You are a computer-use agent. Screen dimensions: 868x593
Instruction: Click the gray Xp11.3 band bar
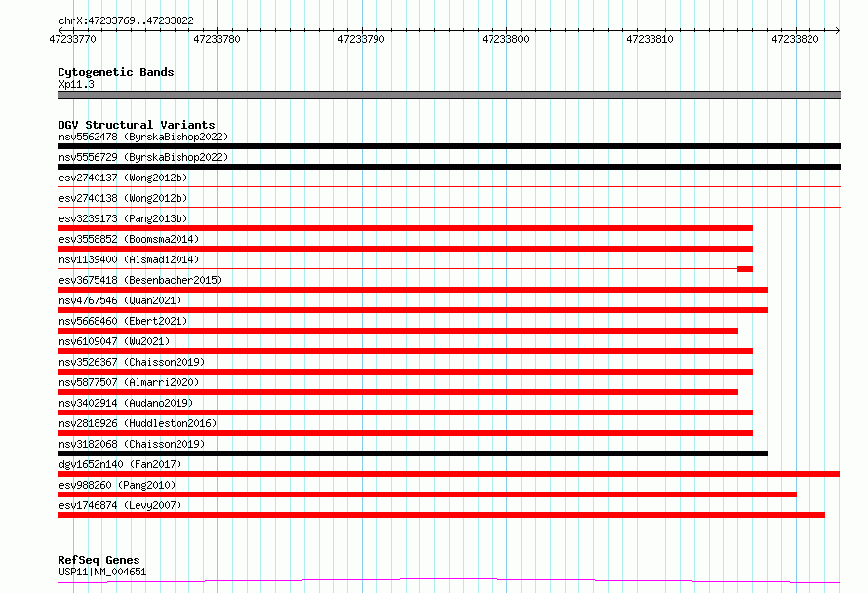coord(449,95)
